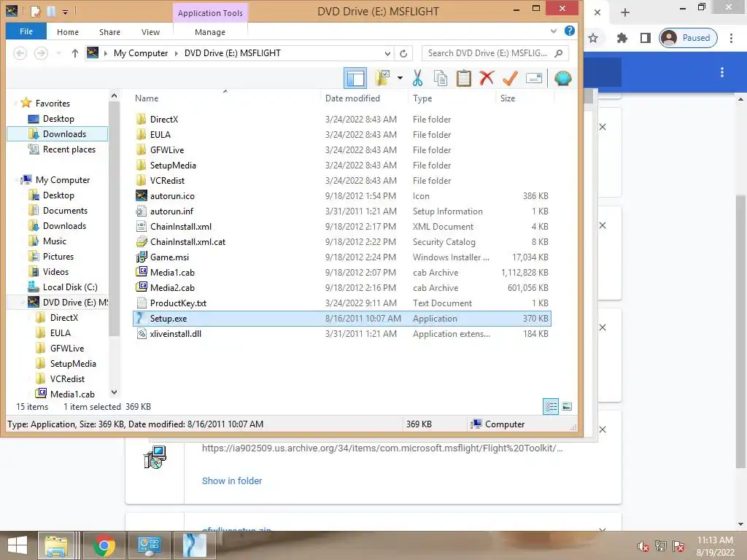Select the Application Tools contextual tab

point(210,13)
